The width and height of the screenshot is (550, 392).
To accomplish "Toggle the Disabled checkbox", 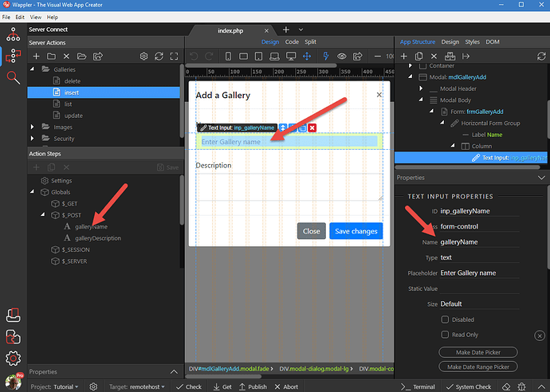I will [x=445, y=319].
